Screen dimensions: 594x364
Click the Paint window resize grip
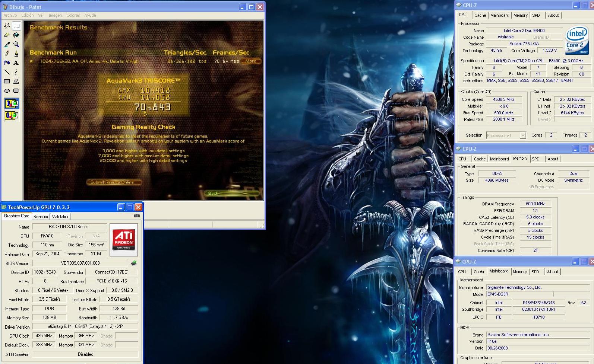click(262, 226)
